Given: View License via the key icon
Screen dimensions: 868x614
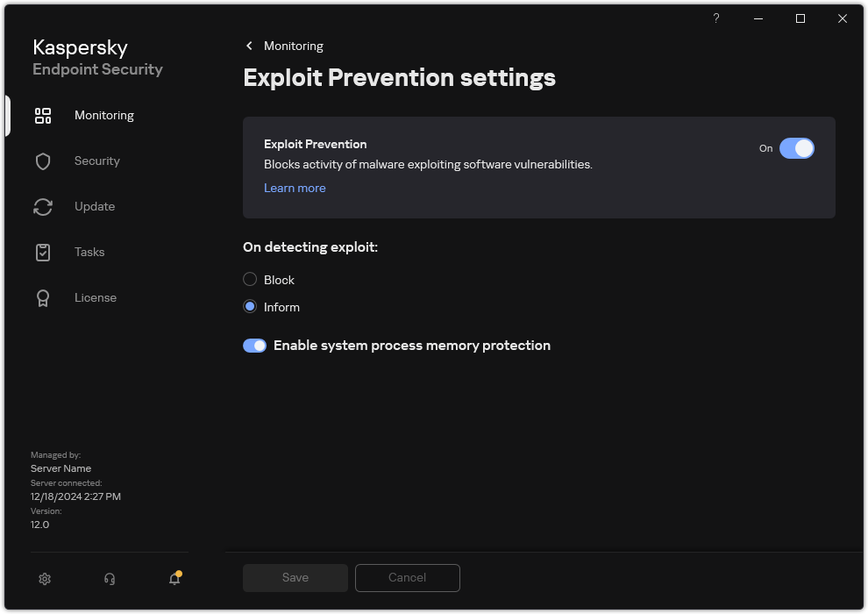Looking at the screenshot, I should click(43, 297).
